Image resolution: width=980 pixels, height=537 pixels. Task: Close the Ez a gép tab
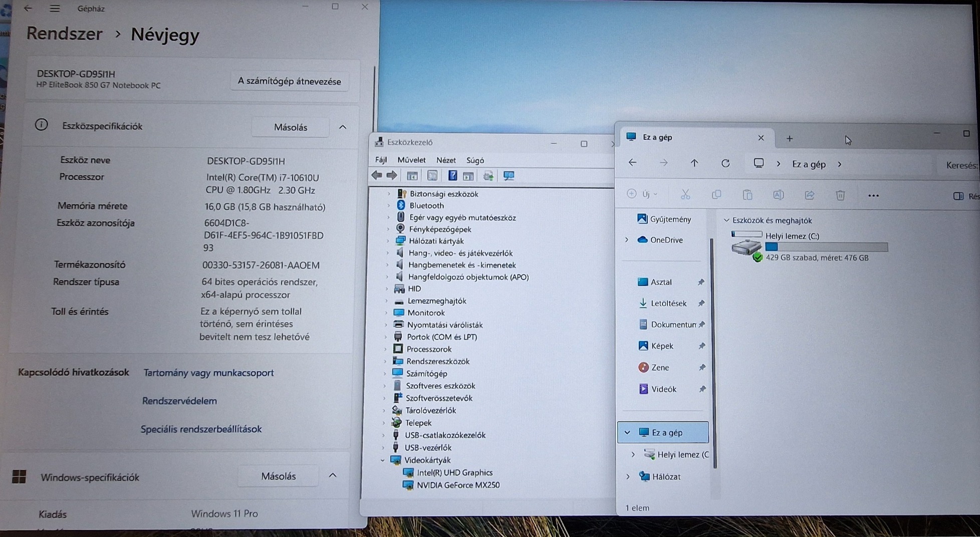tap(761, 138)
